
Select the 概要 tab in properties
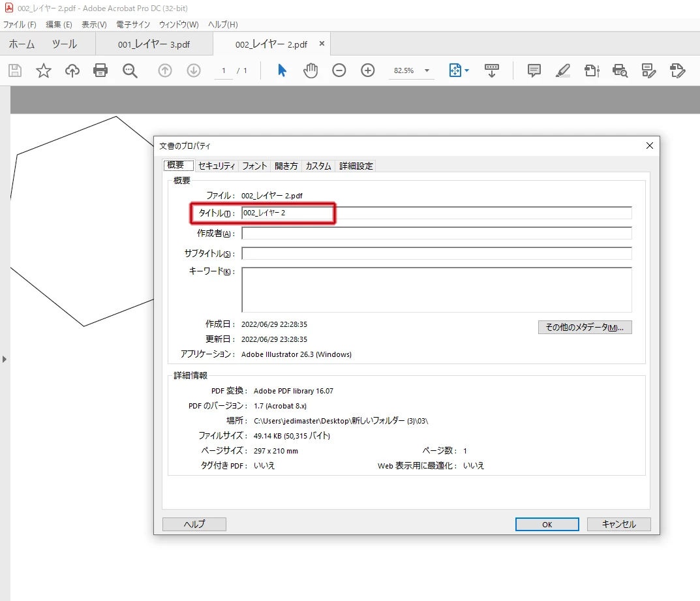click(x=177, y=165)
